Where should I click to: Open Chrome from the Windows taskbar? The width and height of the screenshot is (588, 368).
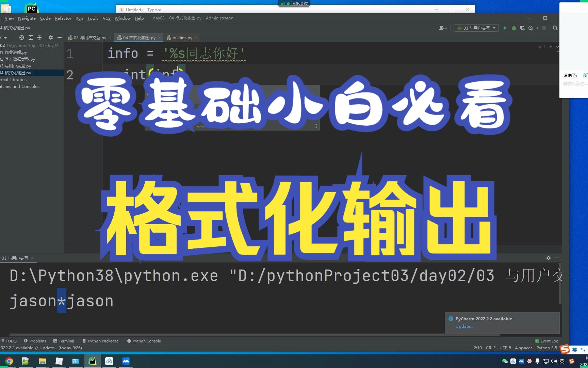[x=9, y=361]
